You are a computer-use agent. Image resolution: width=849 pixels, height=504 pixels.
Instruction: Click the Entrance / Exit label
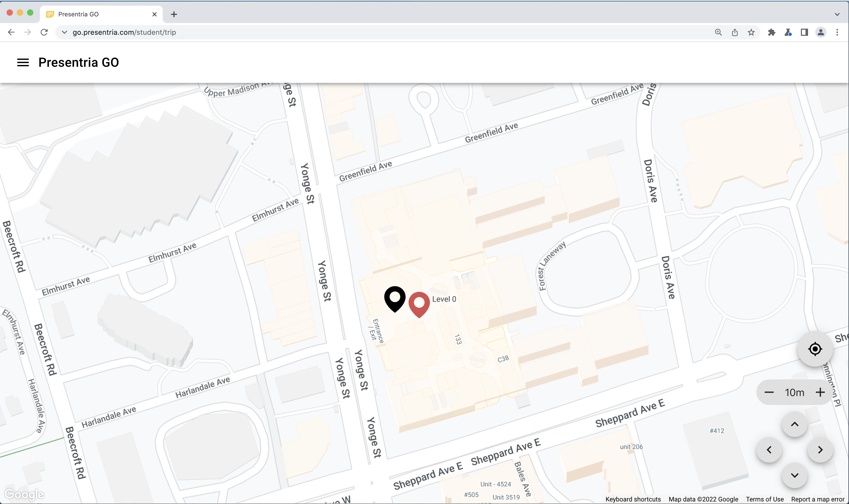click(376, 331)
